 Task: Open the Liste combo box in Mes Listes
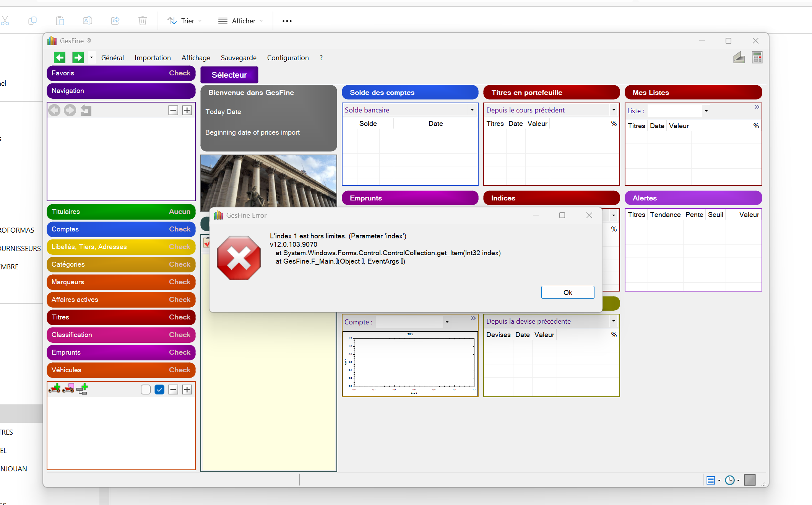706,111
